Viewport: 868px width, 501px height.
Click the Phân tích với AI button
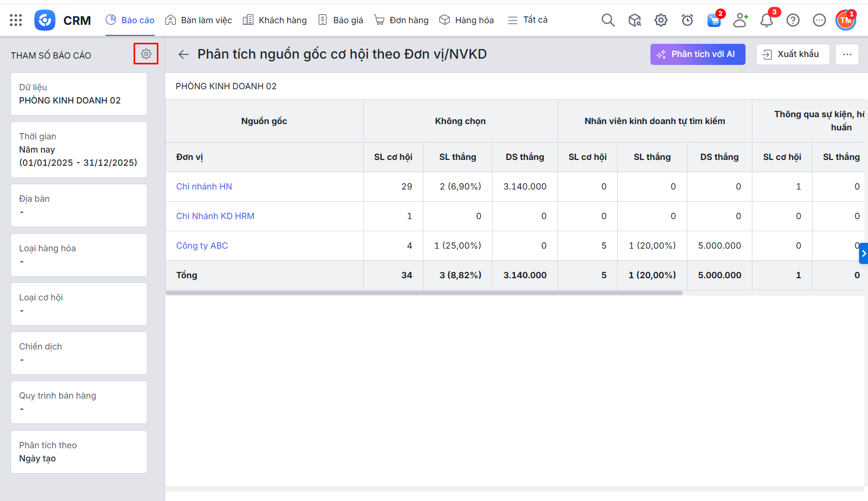point(697,54)
